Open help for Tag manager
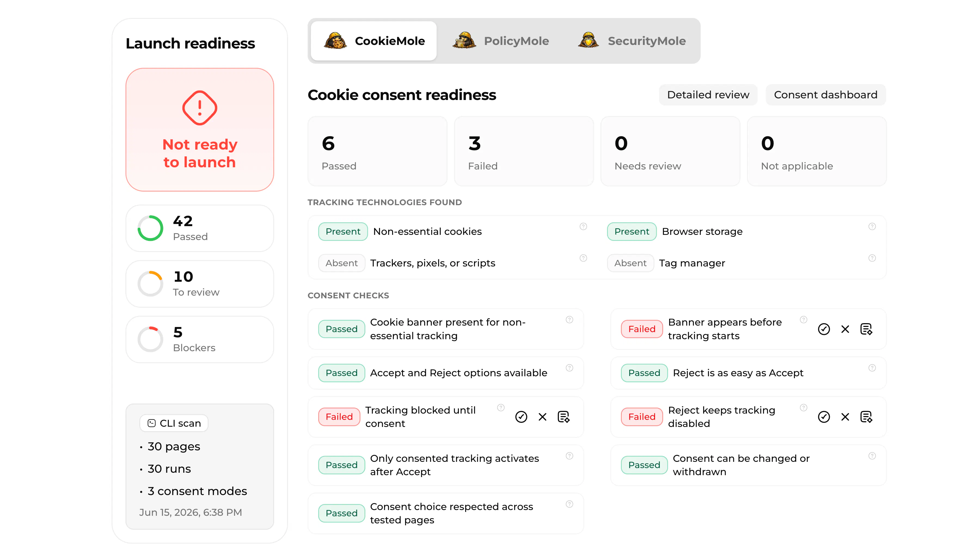This screenshot has height=552, width=980. tap(872, 258)
